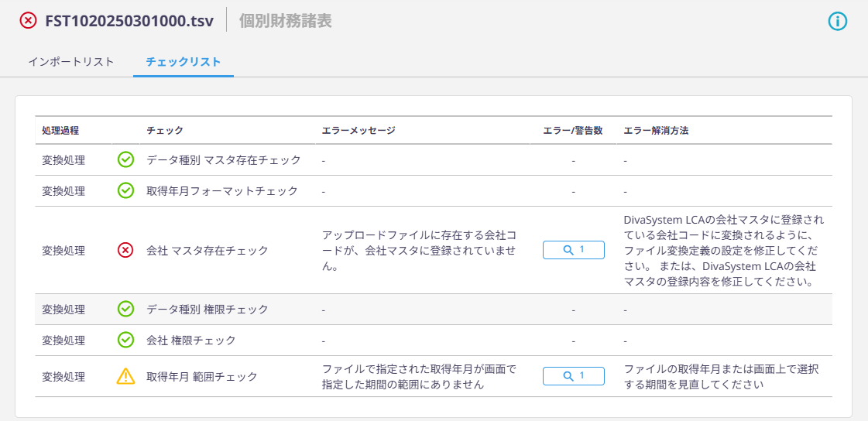Click the エラー/警告数 column header
This screenshot has width=868, height=421.
pyautogui.click(x=573, y=131)
